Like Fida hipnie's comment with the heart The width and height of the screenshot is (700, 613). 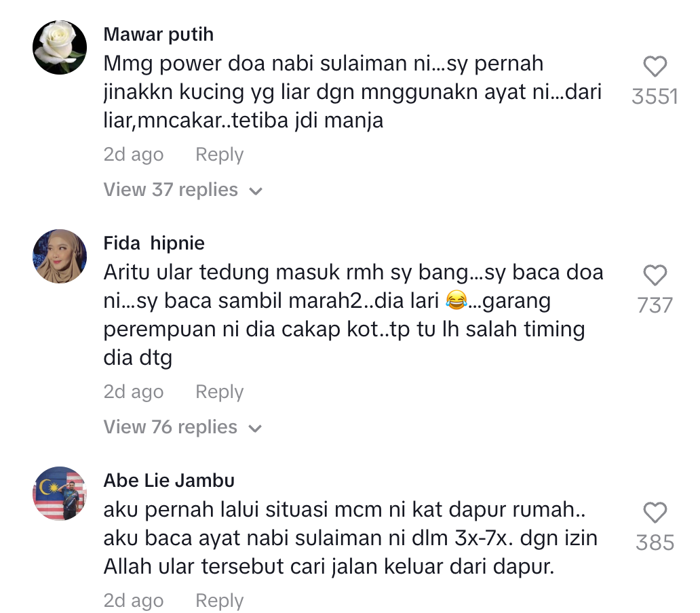[655, 276]
